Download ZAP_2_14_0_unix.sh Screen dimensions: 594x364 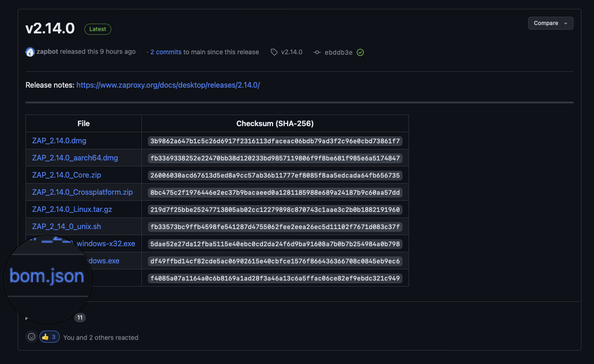[x=67, y=227]
